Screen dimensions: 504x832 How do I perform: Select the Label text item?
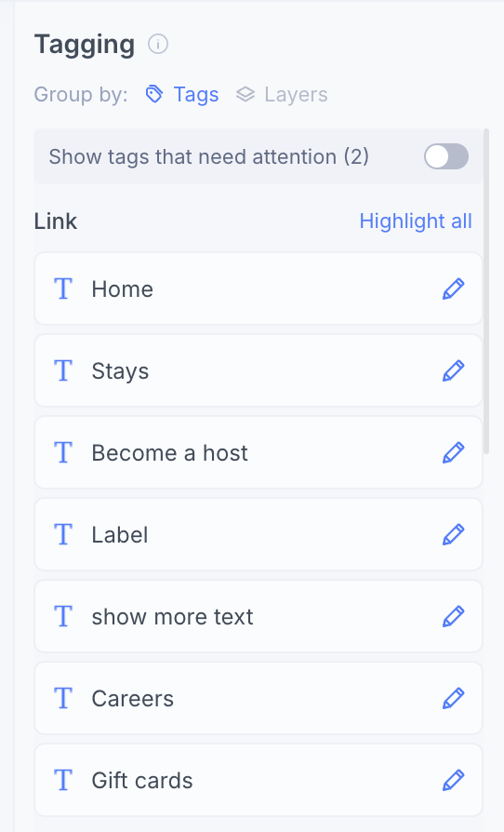click(119, 534)
